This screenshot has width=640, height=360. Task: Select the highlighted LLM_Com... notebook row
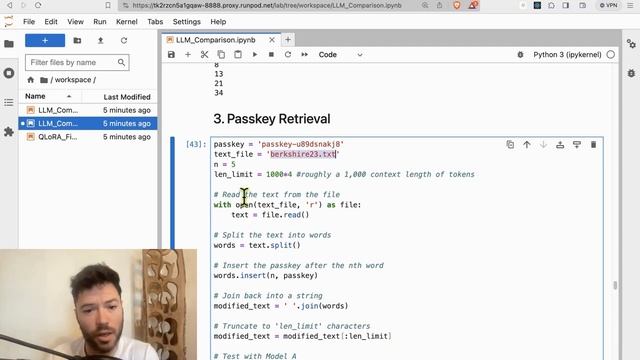pyautogui.click(x=88, y=123)
